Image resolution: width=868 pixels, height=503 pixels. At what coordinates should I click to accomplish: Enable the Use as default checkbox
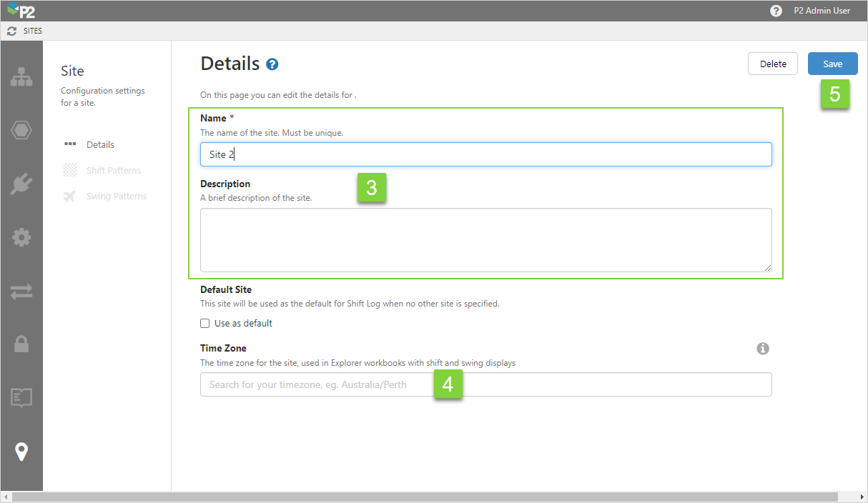[x=205, y=324]
